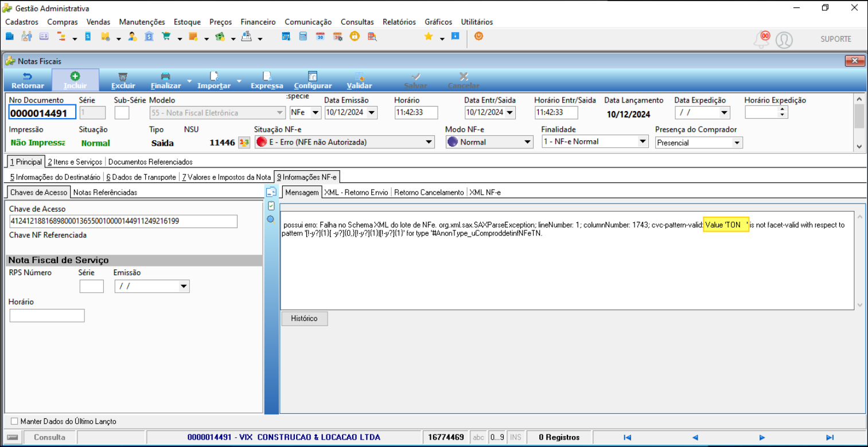Click the two-people customers icon in toolbar
868x447 pixels.
coord(26,37)
